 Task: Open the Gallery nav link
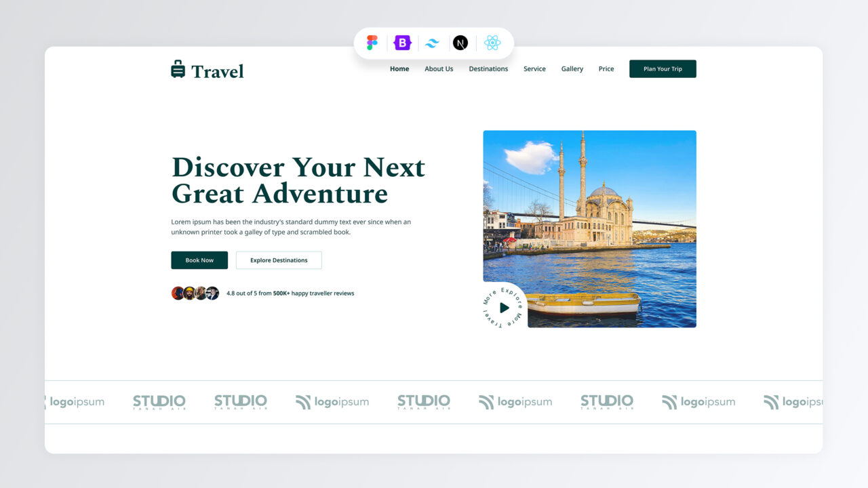[572, 69]
